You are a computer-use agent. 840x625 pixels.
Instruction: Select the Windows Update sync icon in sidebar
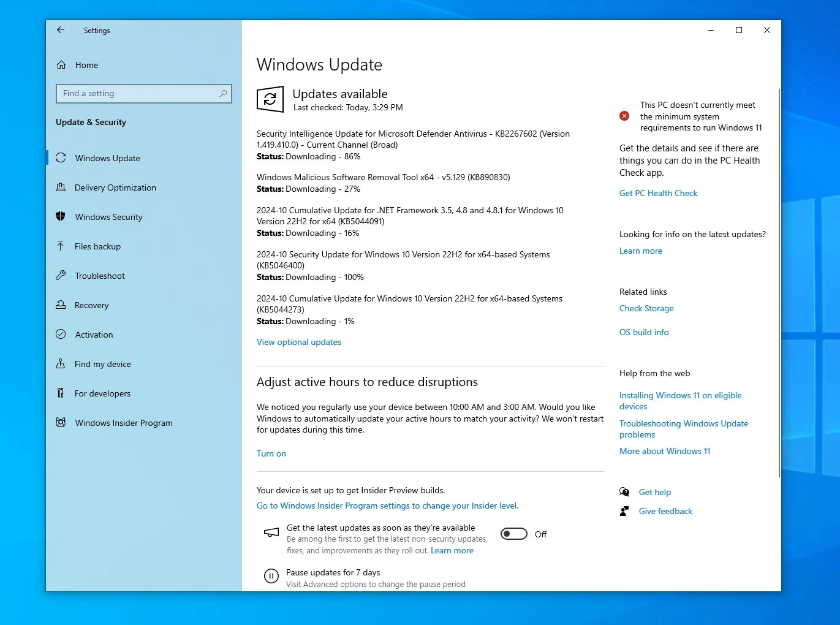coord(61,157)
